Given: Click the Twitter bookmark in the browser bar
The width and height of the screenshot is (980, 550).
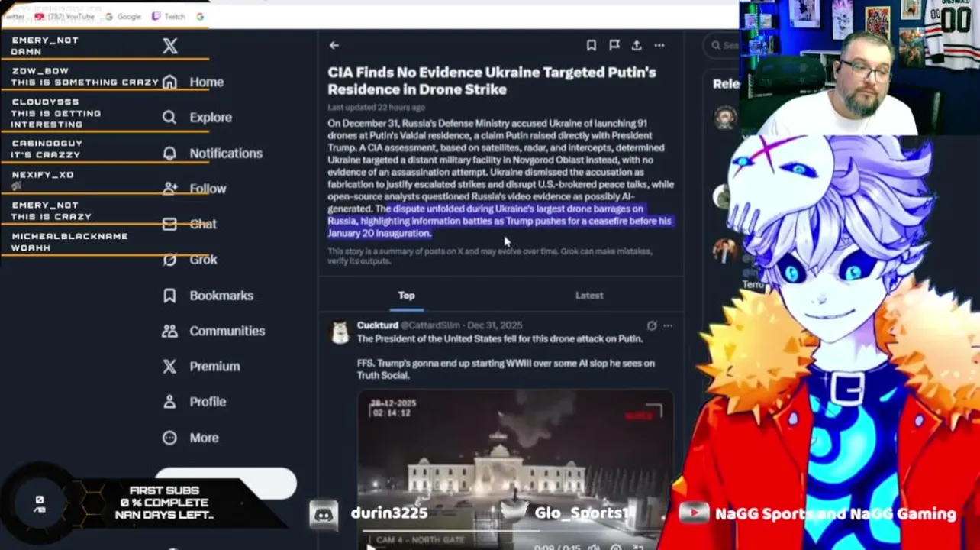Looking at the screenshot, I should coord(12,16).
